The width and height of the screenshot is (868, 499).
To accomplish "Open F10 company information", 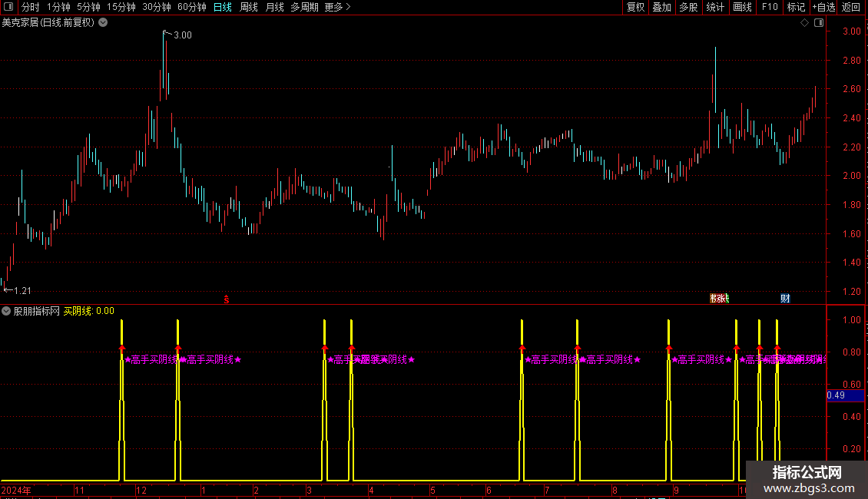I will tap(770, 7).
